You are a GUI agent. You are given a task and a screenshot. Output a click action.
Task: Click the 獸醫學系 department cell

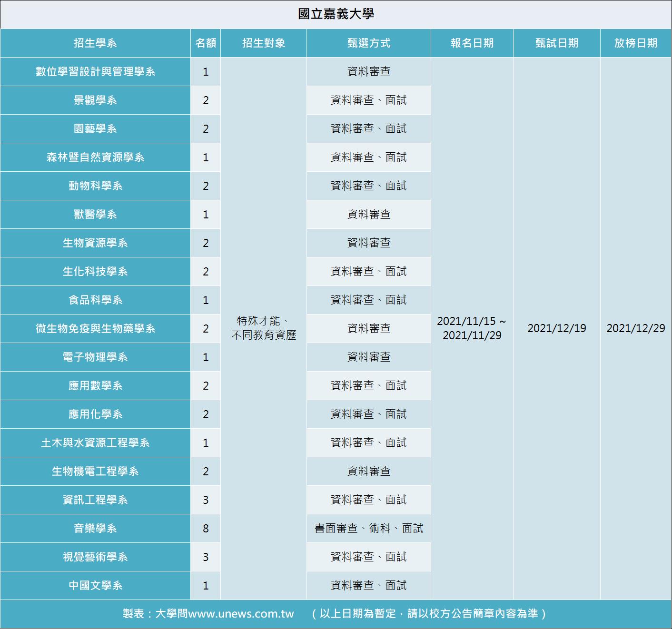95,215
